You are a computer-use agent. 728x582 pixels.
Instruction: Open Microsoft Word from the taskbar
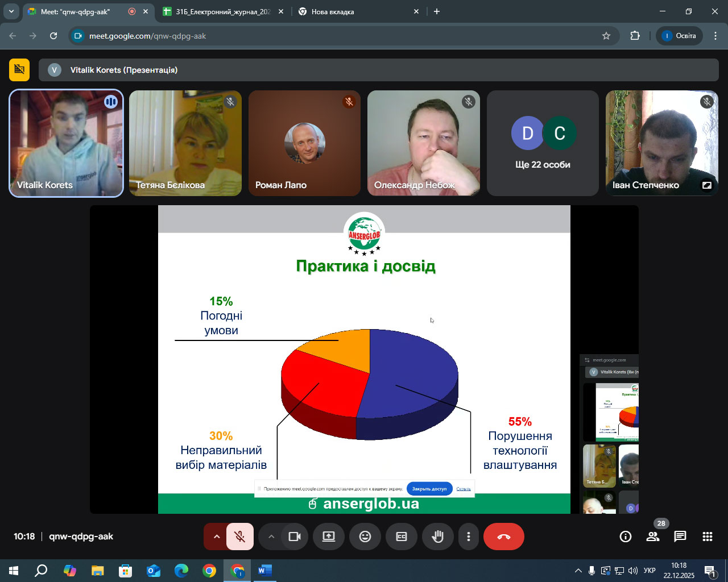(x=264, y=570)
